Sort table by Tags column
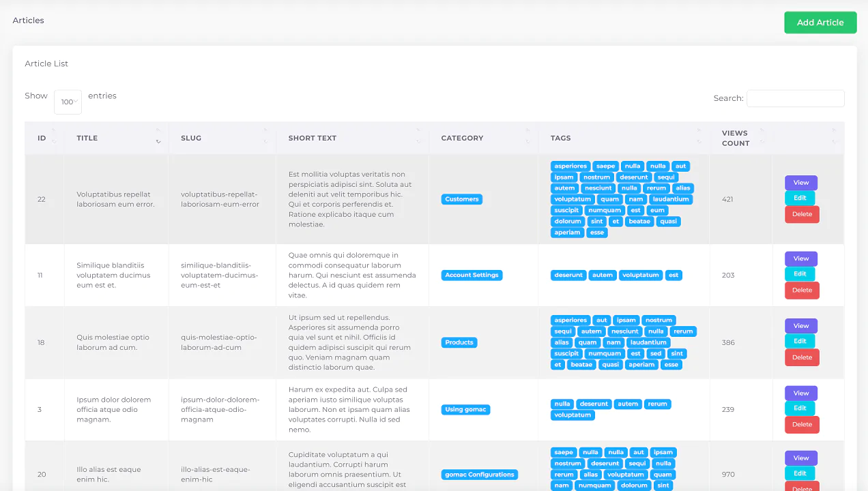The height and width of the screenshot is (491, 868). coord(560,138)
